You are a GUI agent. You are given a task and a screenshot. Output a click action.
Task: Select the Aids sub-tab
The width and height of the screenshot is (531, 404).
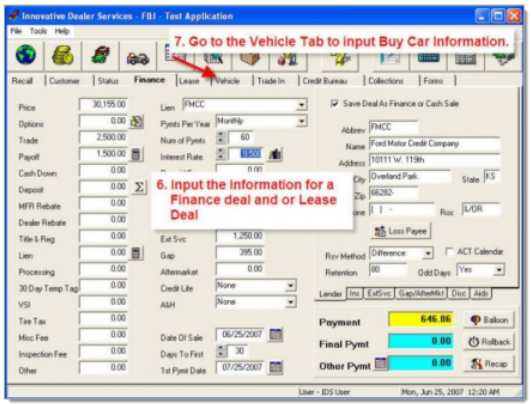[481, 293]
